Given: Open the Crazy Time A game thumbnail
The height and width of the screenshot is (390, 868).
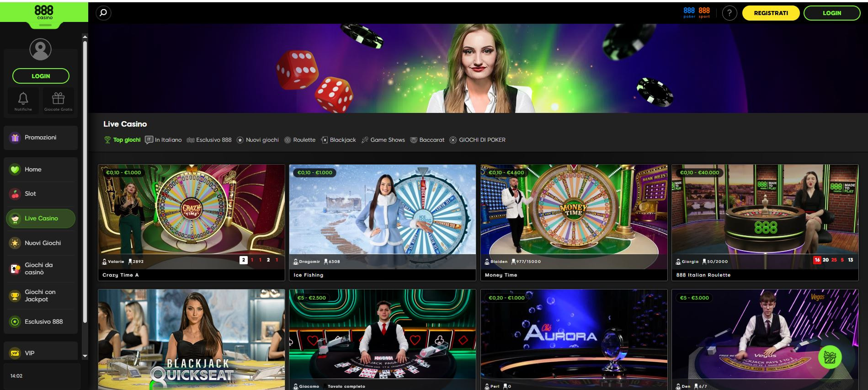Looking at the screenshot, I should (x=191, y=217).
